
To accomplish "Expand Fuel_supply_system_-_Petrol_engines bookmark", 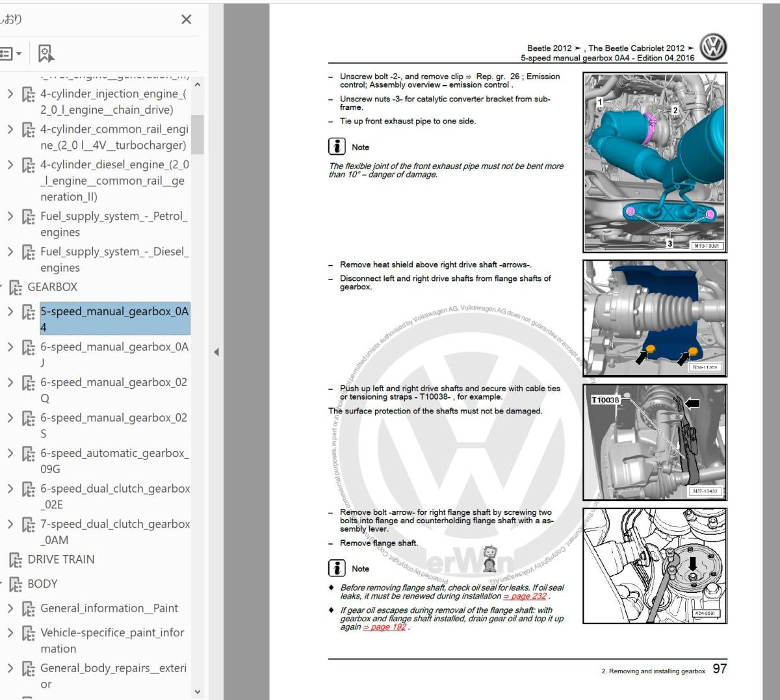I will pos(10,216).
